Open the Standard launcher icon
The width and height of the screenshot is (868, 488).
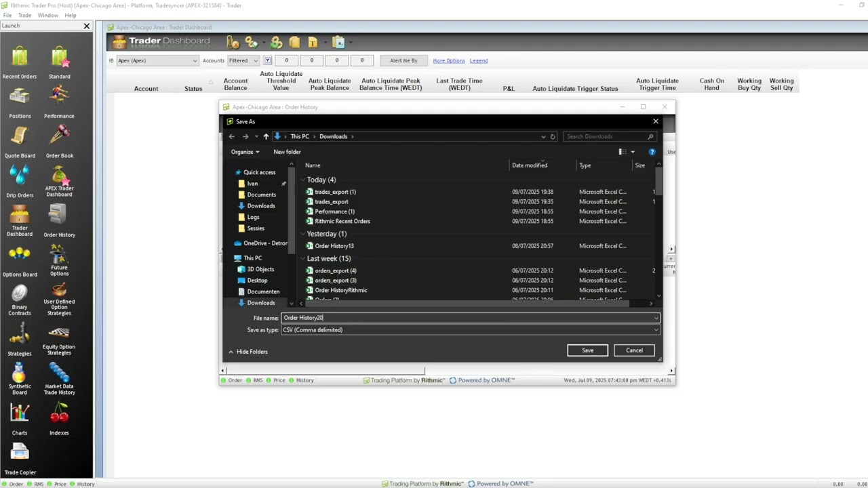coord(59,62)
